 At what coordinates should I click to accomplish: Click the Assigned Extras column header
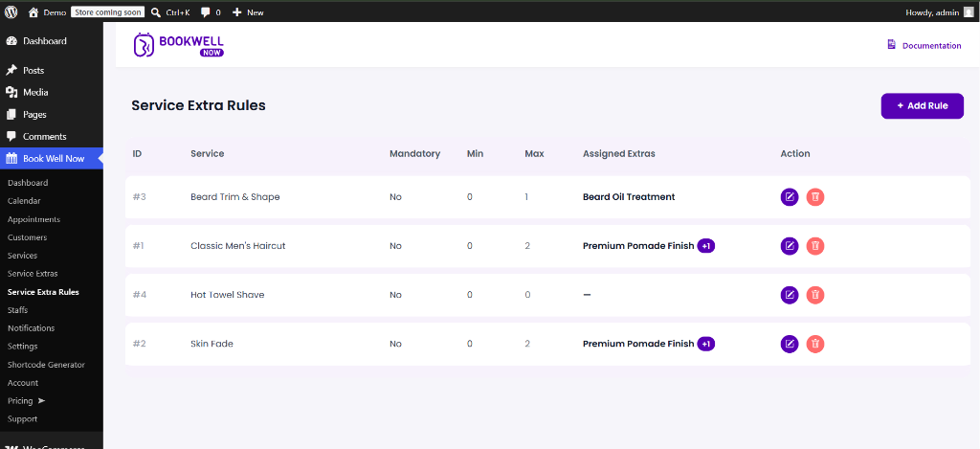[x=619, y=153]
